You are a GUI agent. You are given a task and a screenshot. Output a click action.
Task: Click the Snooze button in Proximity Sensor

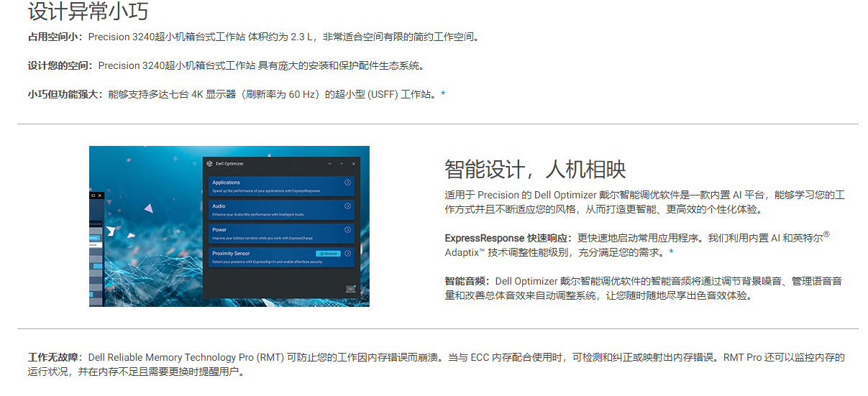[328, 254]
